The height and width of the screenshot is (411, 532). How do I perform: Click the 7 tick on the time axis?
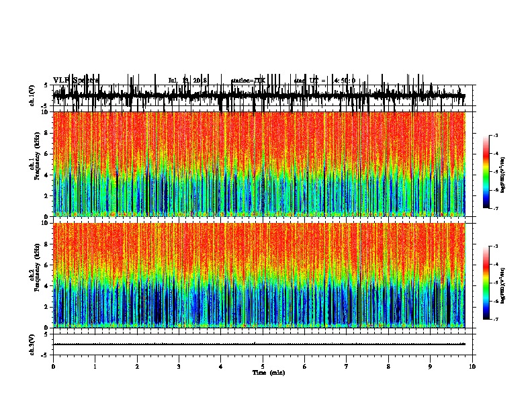(x=347, y=367)
